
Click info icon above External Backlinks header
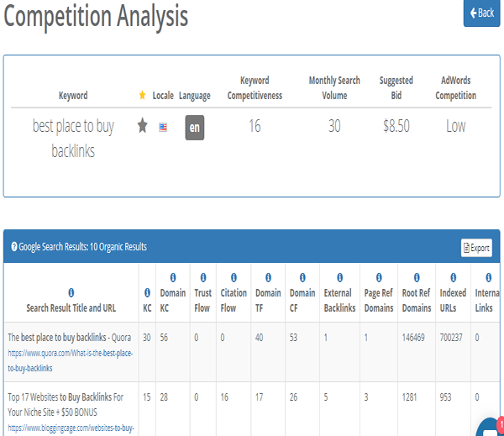[x=339, y=277]
